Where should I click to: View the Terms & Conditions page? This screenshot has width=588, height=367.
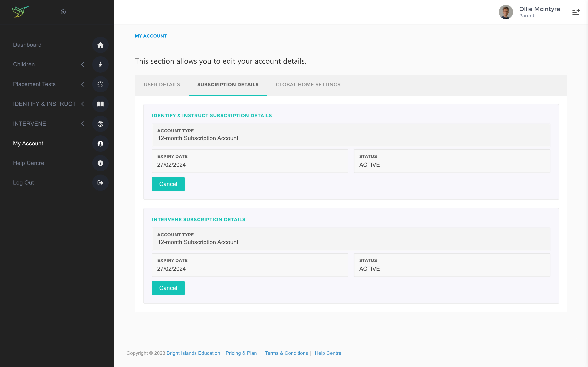(286, 353)
